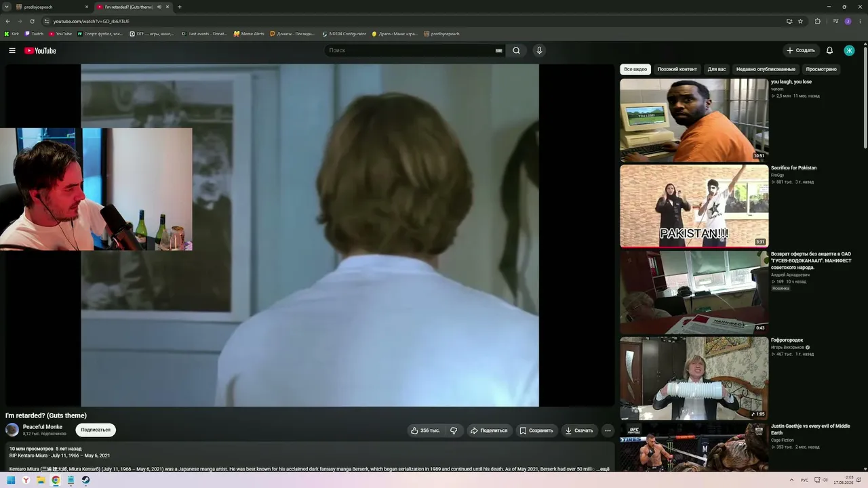
Task: Select "Недавно опубликованные" filter chip
Action: tap(766, 69)
